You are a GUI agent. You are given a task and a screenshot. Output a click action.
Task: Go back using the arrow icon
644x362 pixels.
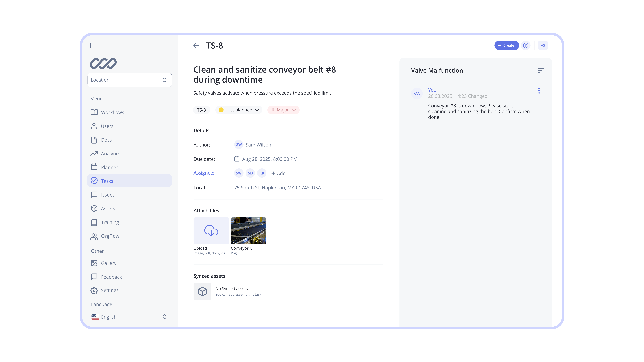click(x=196, y=45)
